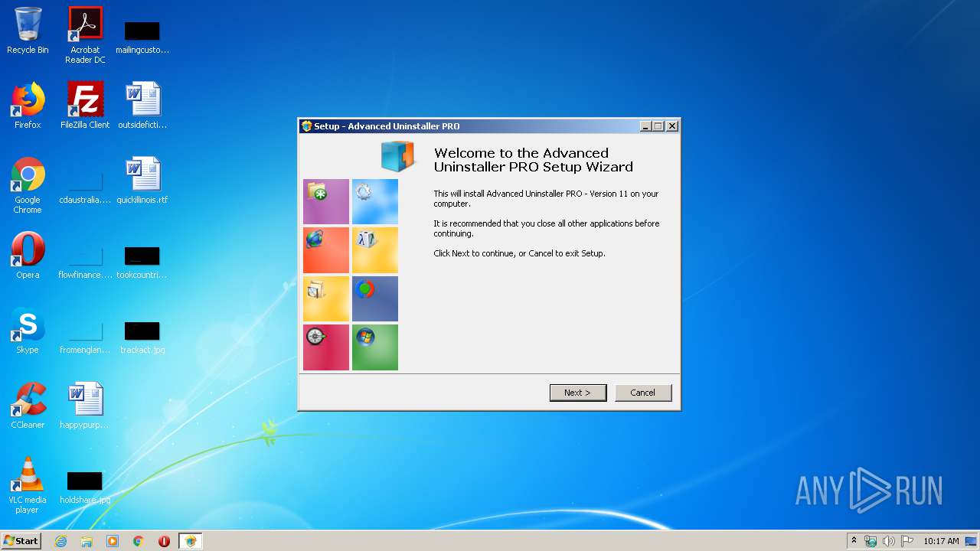Click Chrome icon in taskbar

pos(139,541)
